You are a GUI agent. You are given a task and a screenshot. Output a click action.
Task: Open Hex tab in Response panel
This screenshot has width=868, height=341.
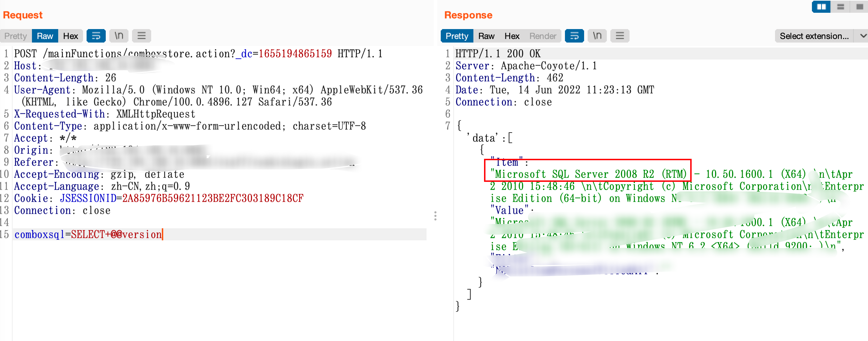[512, 36]
